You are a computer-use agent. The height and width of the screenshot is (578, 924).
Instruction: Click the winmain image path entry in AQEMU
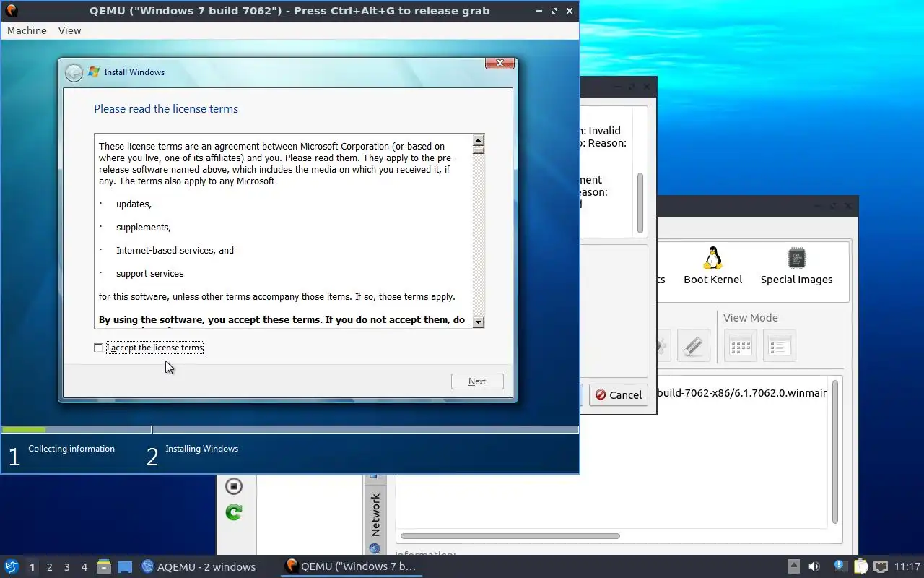pos(742,393)
